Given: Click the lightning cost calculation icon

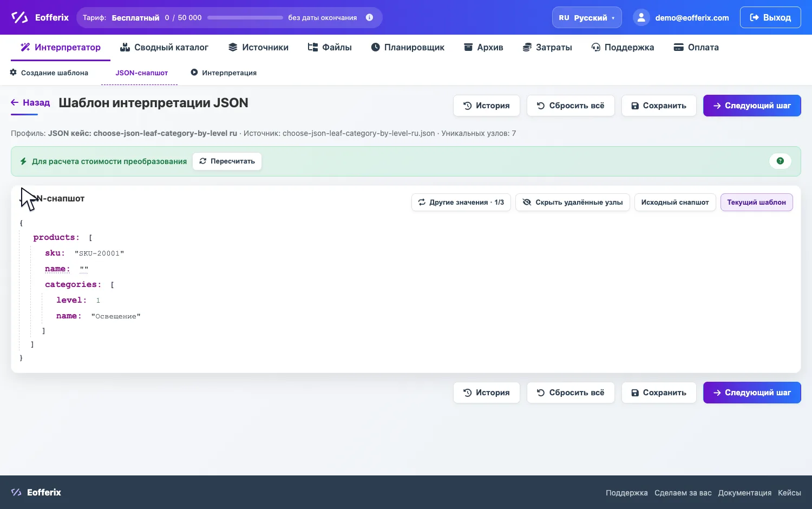Looking at the screenshot, I should (x=23, y=161).
